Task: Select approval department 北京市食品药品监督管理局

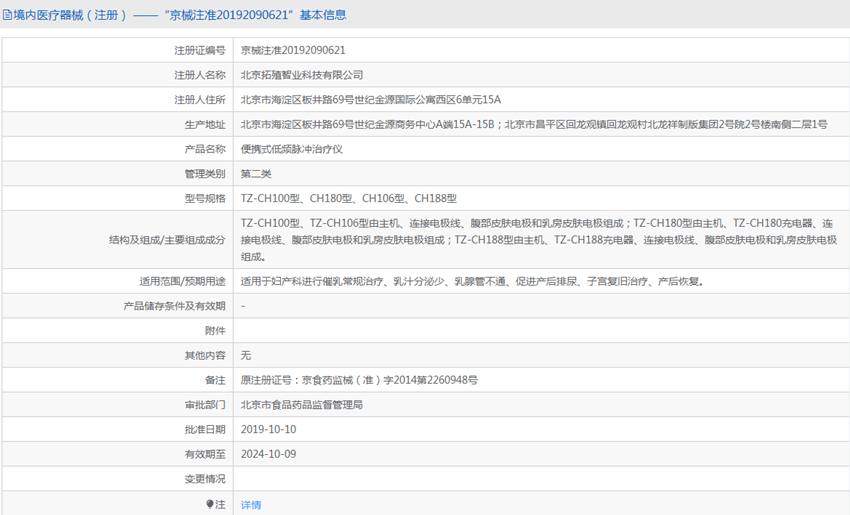Action: [302, 405]
